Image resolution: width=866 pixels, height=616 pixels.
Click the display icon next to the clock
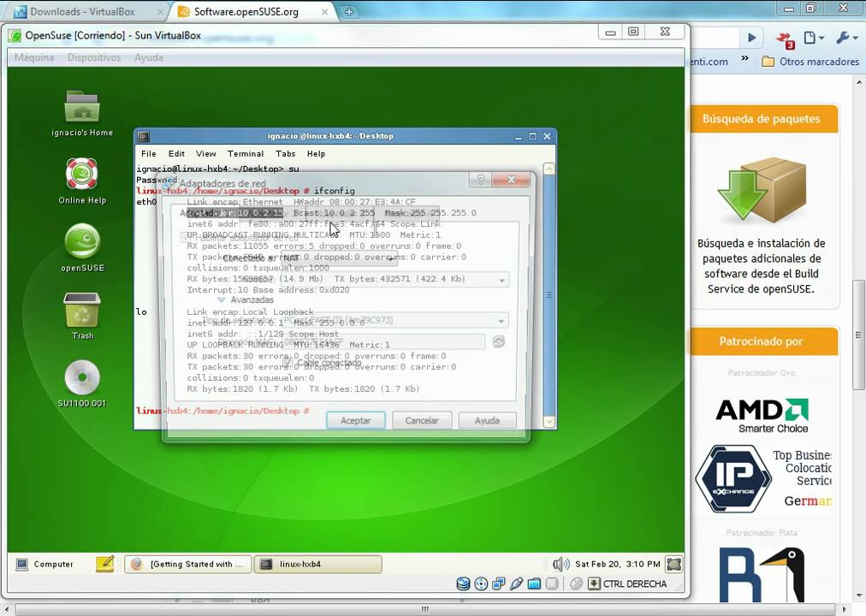tap(673, 564)
